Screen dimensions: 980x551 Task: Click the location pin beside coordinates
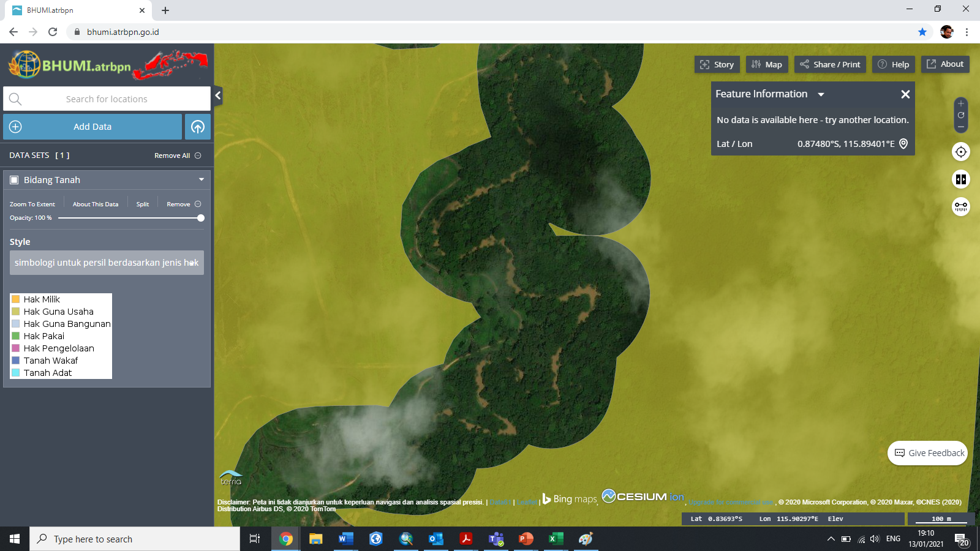pos(903,144)
